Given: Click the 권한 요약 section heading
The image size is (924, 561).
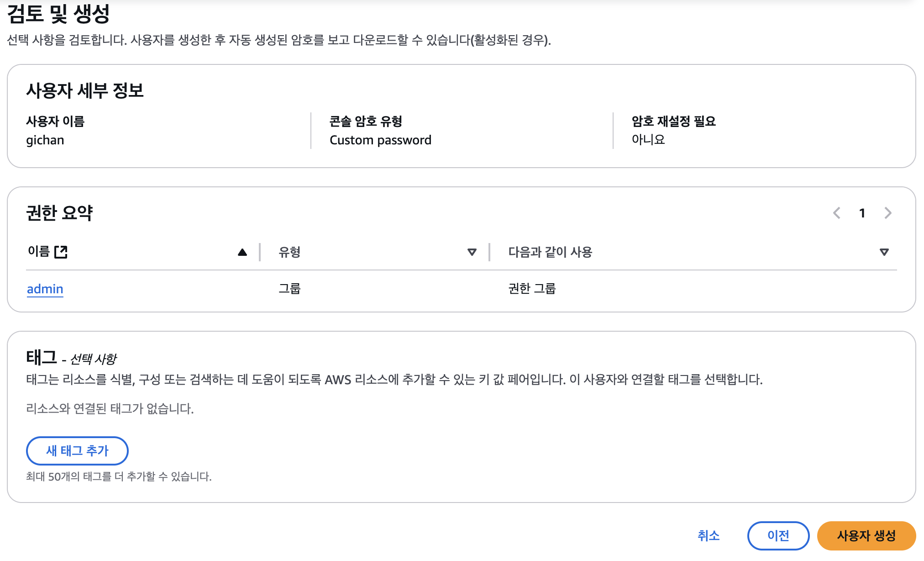Looking at the screenshot, I should click(59, 213).
